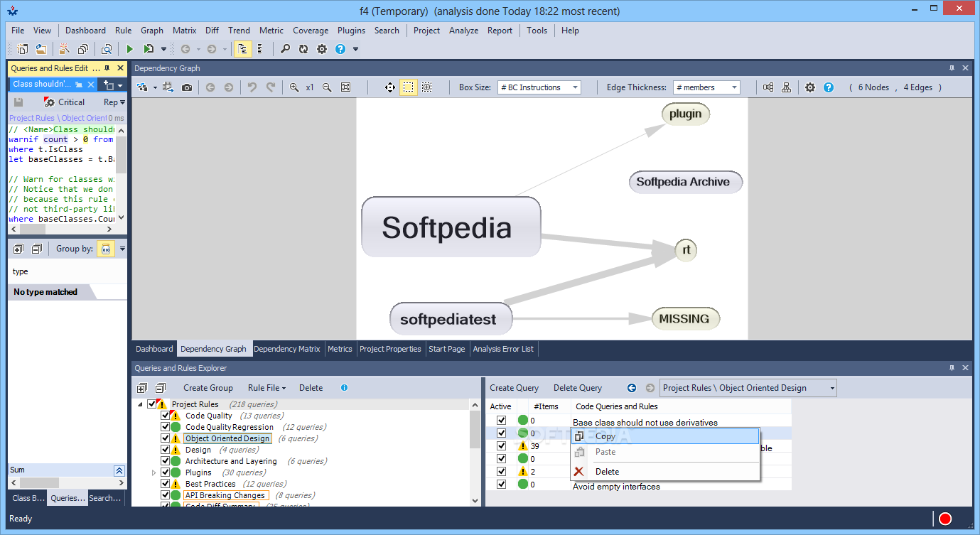980x535 pixels.
Task: Toggle the Design group checkbox
Action: point(166,450)
